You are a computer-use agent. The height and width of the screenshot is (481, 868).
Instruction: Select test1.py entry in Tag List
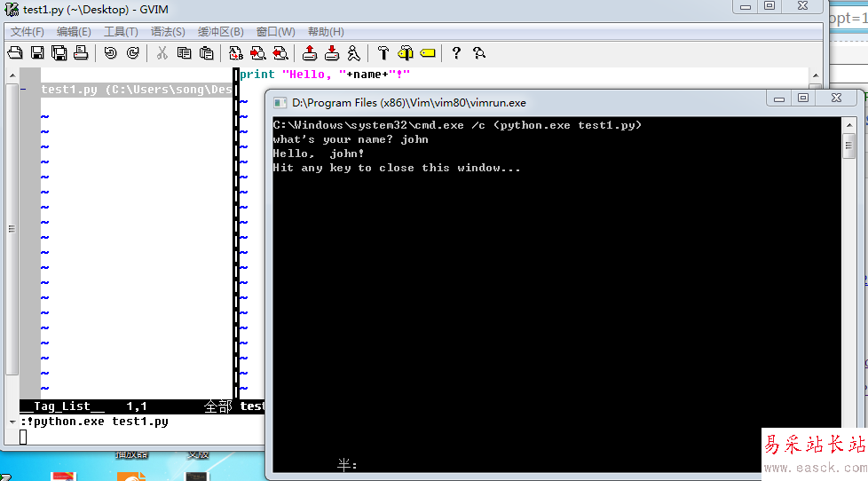137,90
